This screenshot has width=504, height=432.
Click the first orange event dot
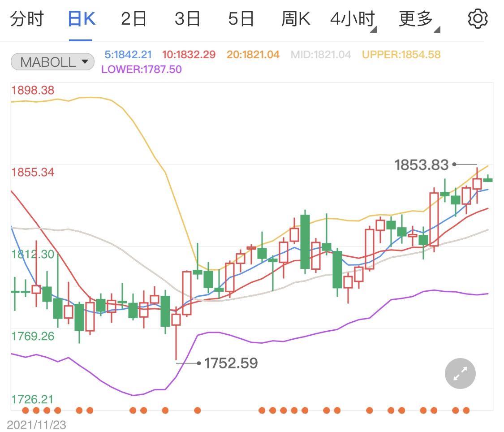[x=26, y=410]
